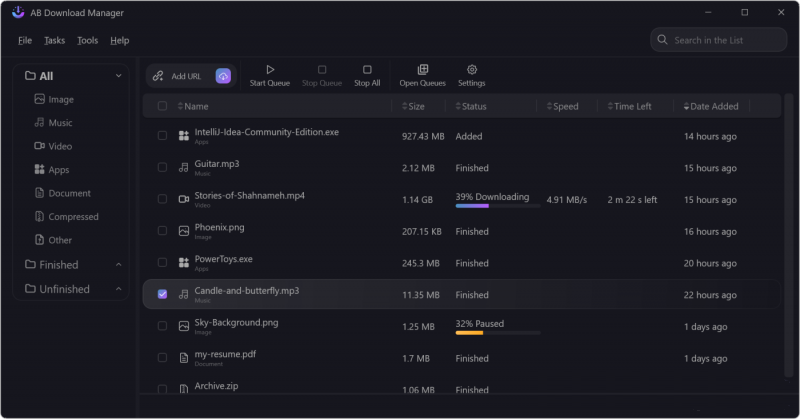The image size is (800, 419).
Task: Collapse the All category chevron
Action: 119,76
